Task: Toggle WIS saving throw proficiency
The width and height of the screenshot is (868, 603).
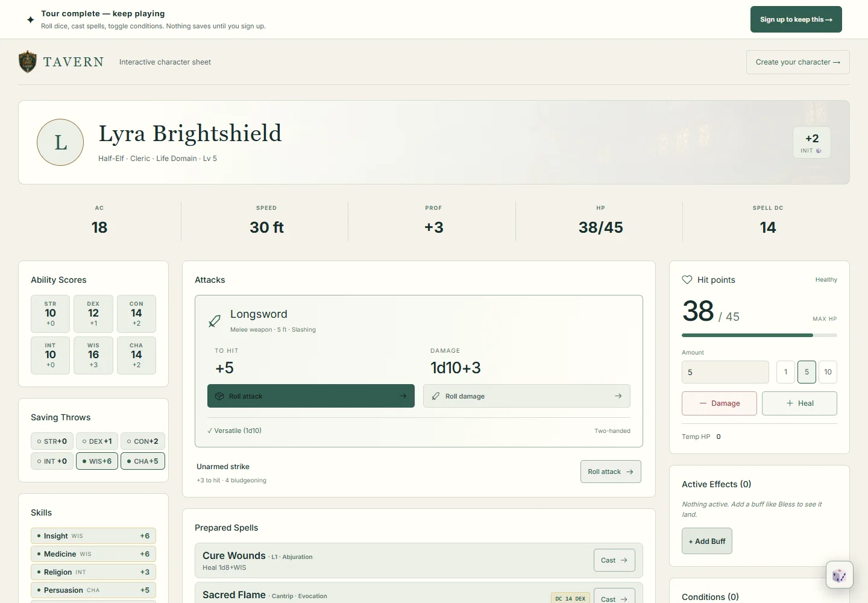Action: coord(97,461)
